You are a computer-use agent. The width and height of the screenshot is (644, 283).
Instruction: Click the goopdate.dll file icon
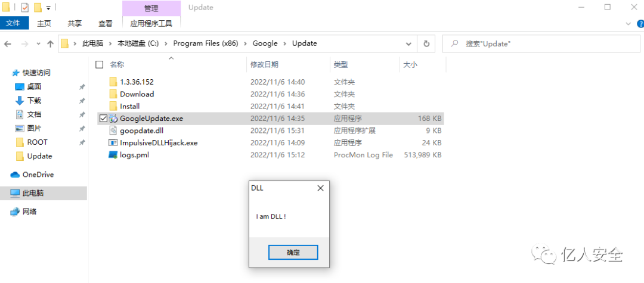tap(113, 130)
